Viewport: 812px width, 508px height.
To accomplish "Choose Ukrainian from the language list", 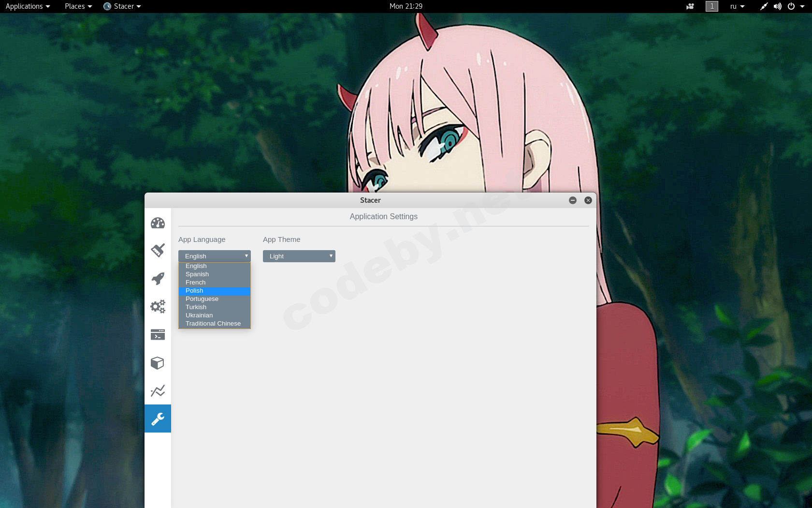I will coord(215,315).
